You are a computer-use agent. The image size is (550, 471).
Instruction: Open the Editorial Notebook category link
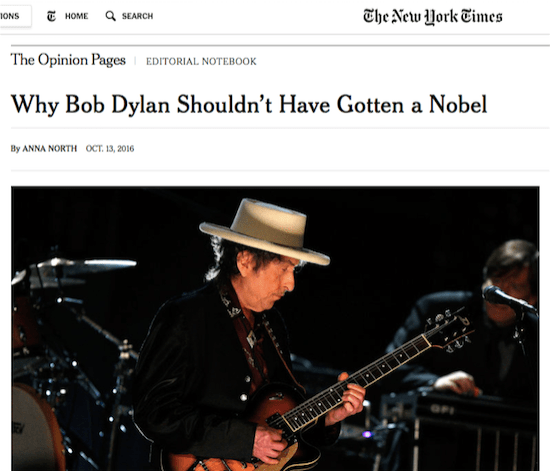[x=201, y=61]
